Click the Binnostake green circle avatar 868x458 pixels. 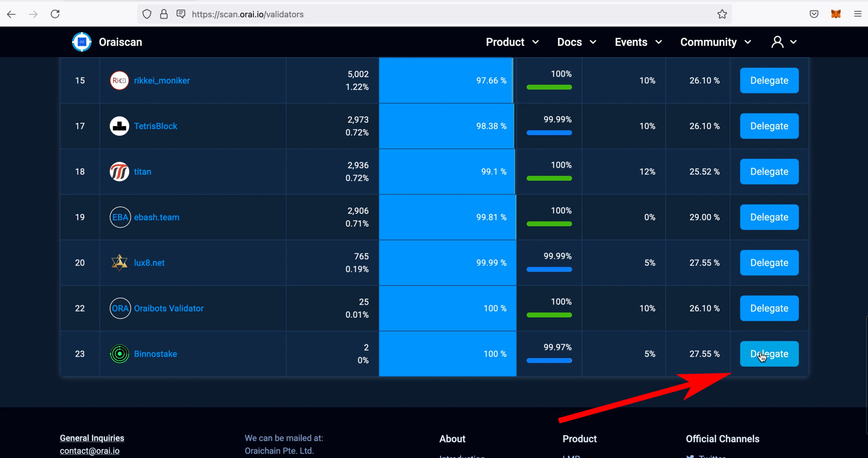(119, 354)
